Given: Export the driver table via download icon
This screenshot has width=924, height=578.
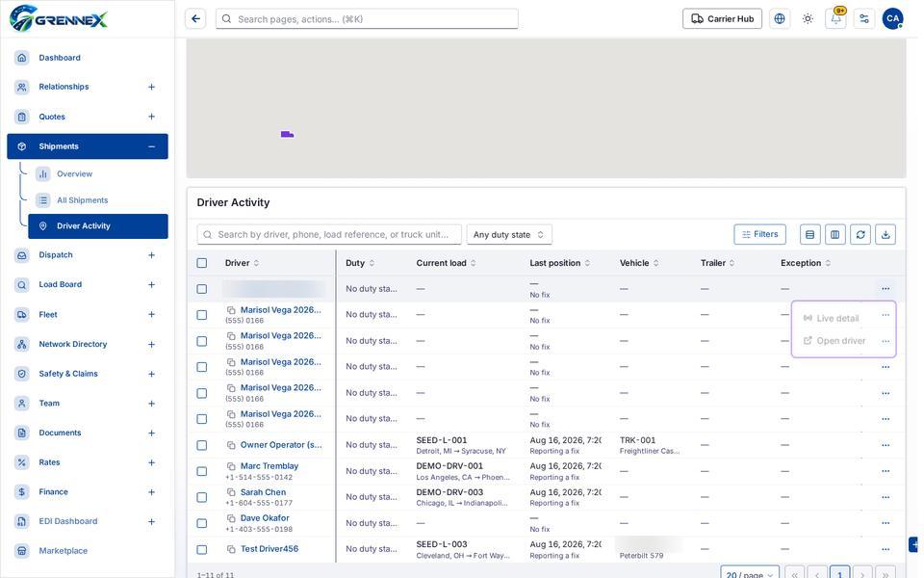Looking at the screenshot, I should pos(885,234).
